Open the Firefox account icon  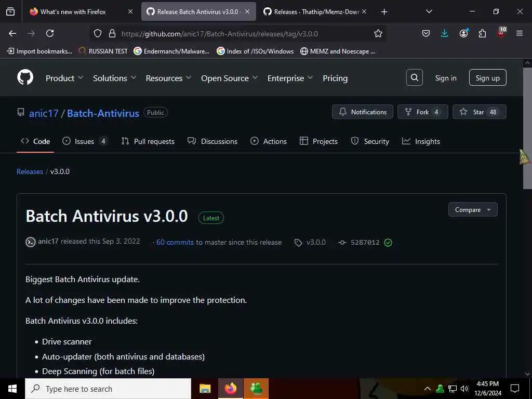tap(463, 33)
